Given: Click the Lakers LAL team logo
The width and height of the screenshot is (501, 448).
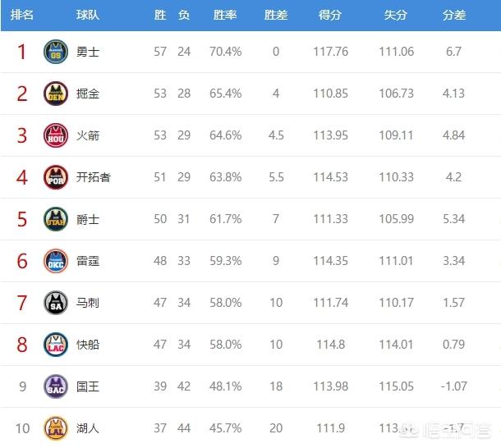Looking at the screenshot, I should (56, 428).
